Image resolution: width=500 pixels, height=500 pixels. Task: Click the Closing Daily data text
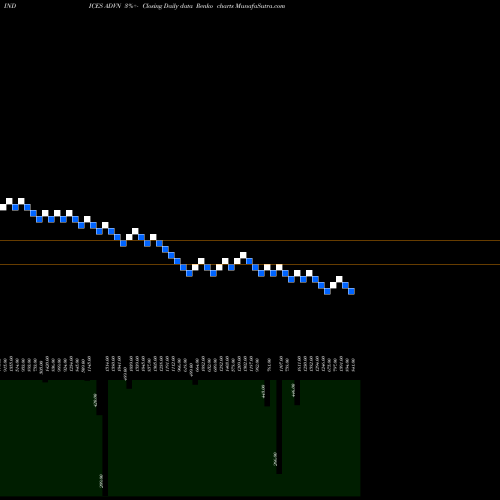click(x=168, y=6)
